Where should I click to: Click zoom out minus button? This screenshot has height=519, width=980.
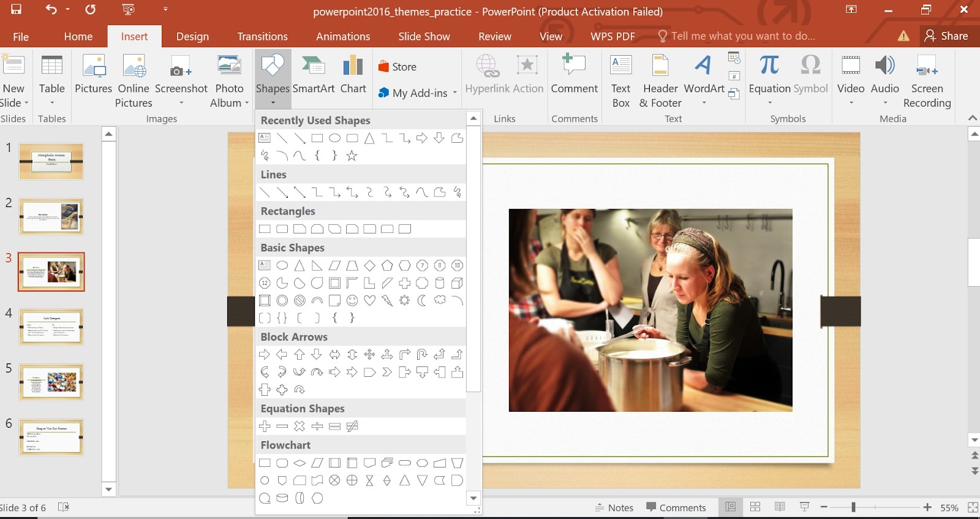click(824, 507)
